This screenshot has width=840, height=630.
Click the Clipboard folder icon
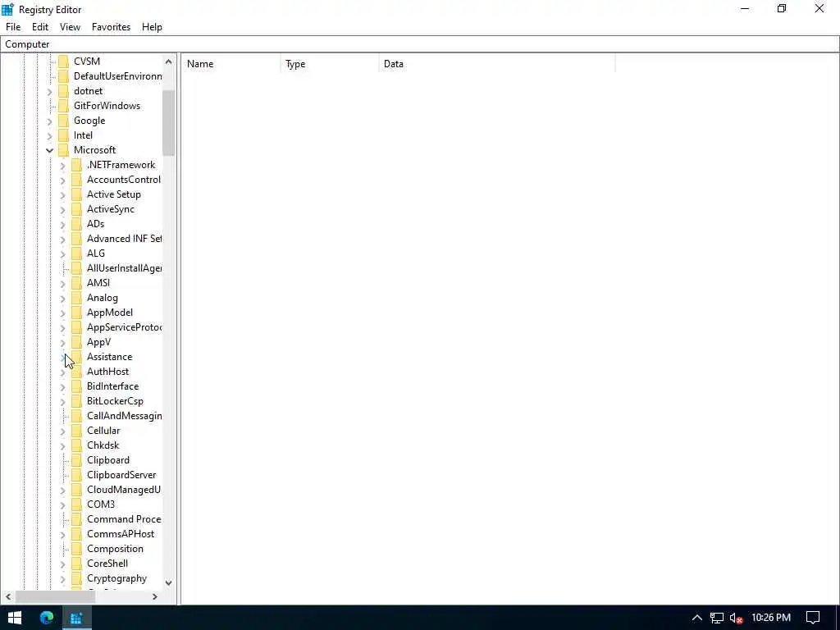click(77, 460)
